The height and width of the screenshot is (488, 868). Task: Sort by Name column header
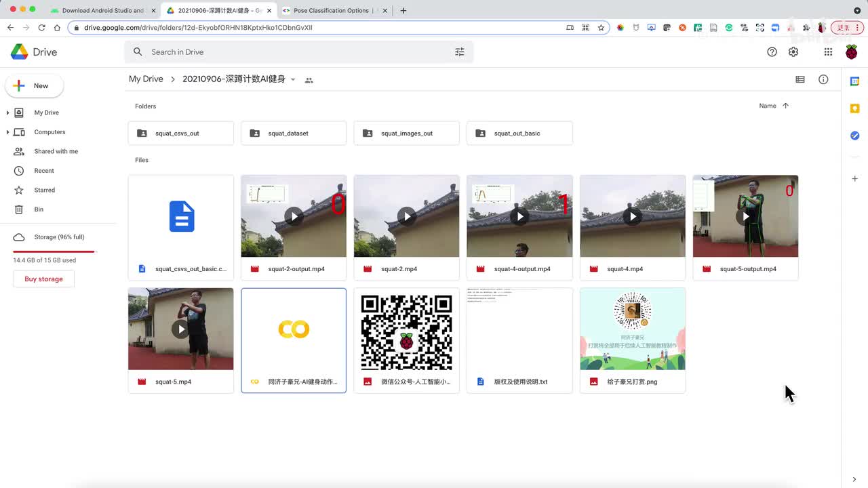tap(768, 106)
